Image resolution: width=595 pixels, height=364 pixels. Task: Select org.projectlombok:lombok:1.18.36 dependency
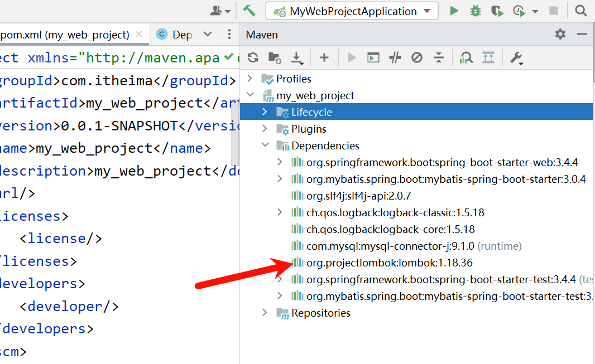pos(390,263)
